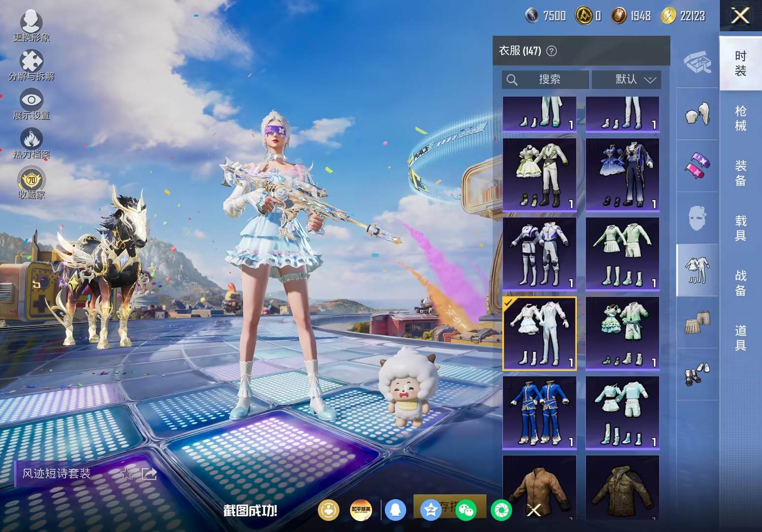Share screenshot to WeChat
Image resolution: width=762 pixels, height=532 pixels.
coord(466,510)
